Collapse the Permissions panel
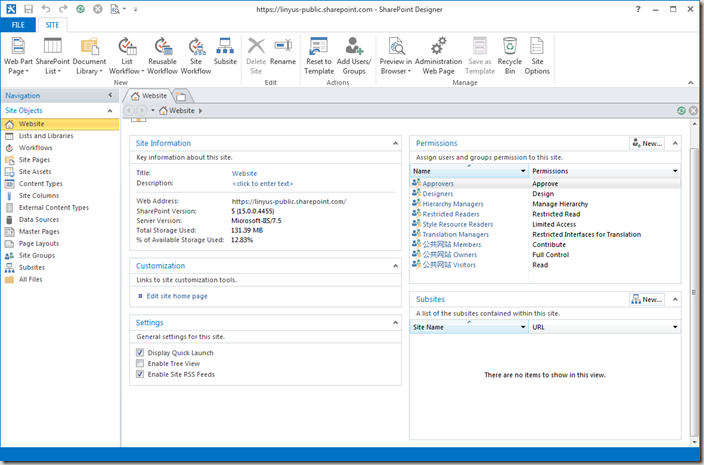Viewport: 704px width, 465px height. [675, 144]
